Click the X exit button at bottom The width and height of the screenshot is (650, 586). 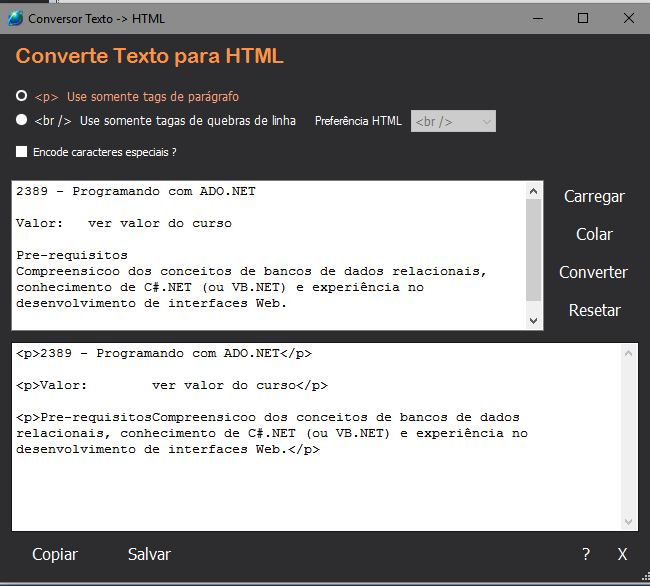[x=622, y=555]
